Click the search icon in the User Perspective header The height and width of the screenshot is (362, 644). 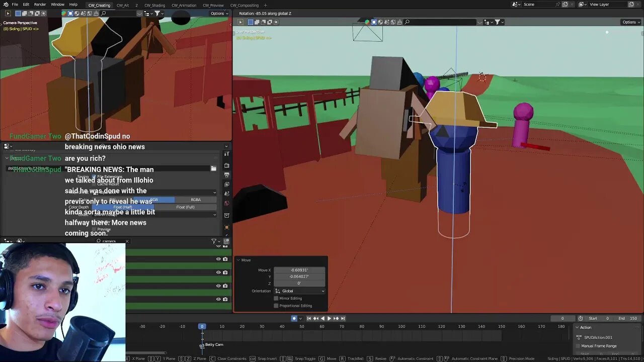[407, 22]
